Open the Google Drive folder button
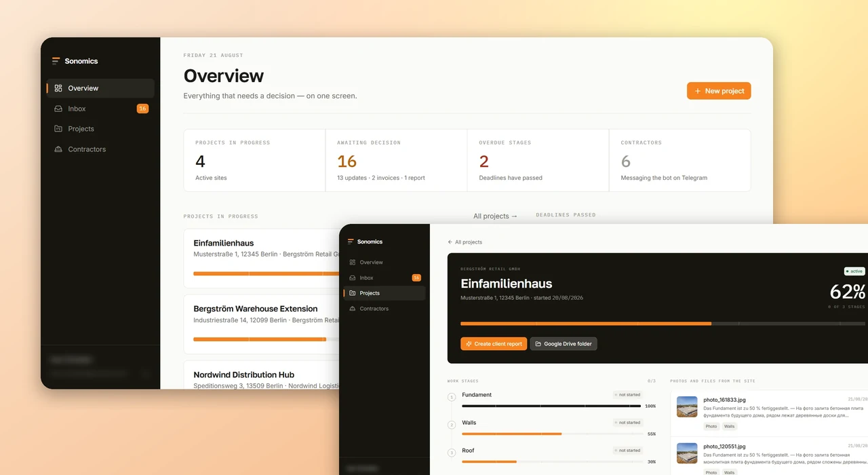Screen dimensions: 868x475 click(x=564, y=344)
